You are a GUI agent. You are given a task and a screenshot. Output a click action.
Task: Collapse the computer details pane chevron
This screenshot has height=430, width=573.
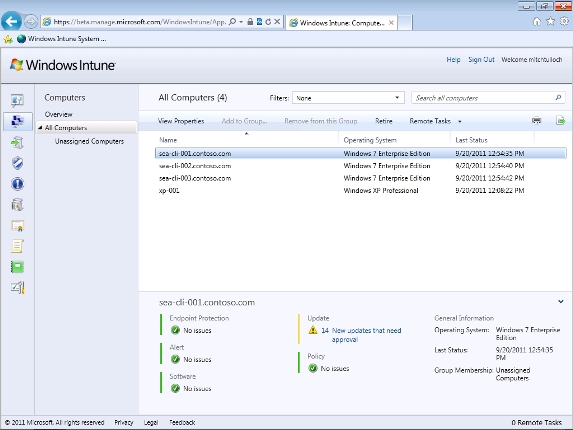[x=561, y=302]
